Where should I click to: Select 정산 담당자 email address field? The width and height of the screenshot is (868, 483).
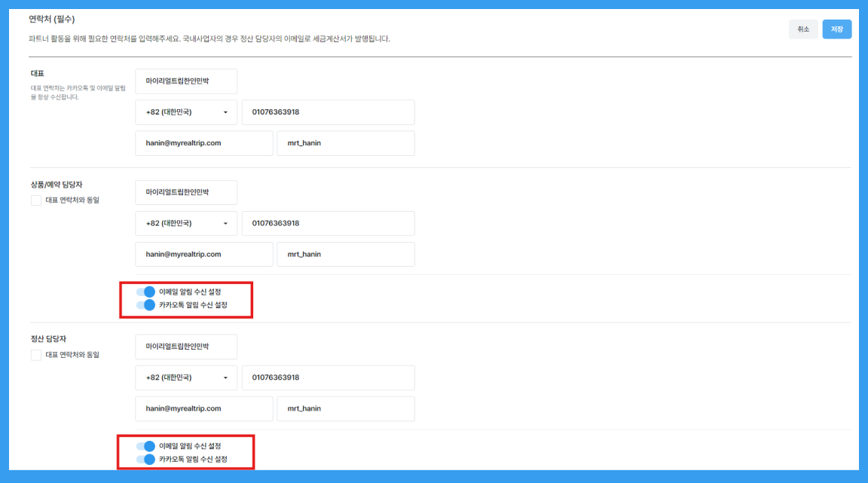pyautogui.click(x=203, y=408)
